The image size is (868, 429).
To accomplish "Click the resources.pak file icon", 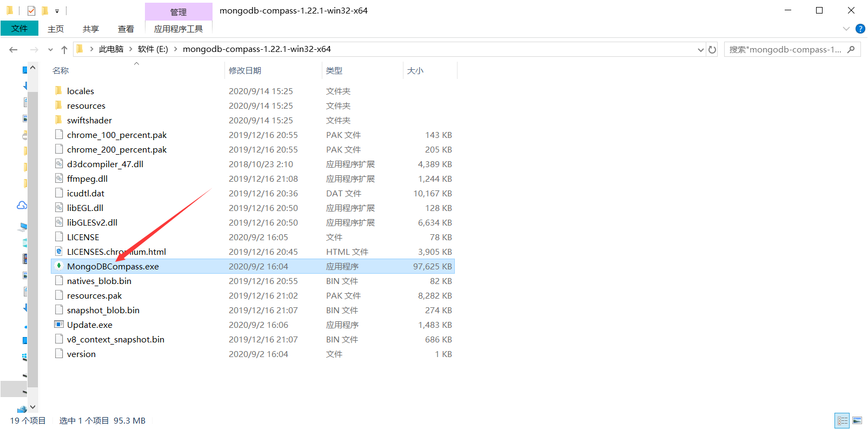I will point(59,295).
